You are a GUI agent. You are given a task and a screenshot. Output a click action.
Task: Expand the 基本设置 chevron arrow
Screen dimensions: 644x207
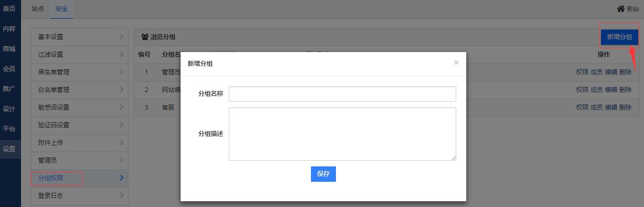[x=121, y=37]
